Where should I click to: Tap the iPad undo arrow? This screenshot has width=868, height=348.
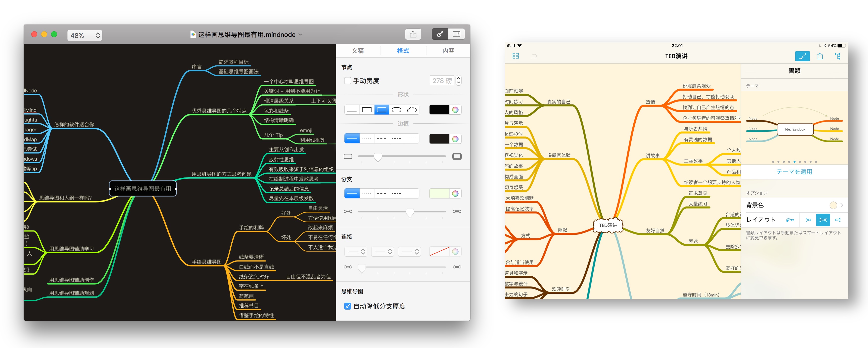pyautogui.click(x=534, y=56)
